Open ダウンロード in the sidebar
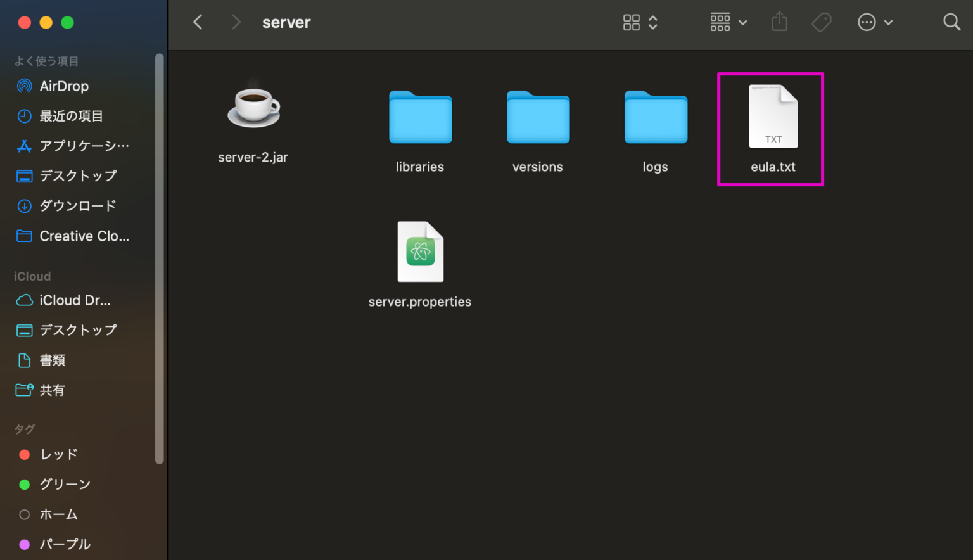Image resolution: width=973 pixels, height=560 pixels. [x=77, y=206]
